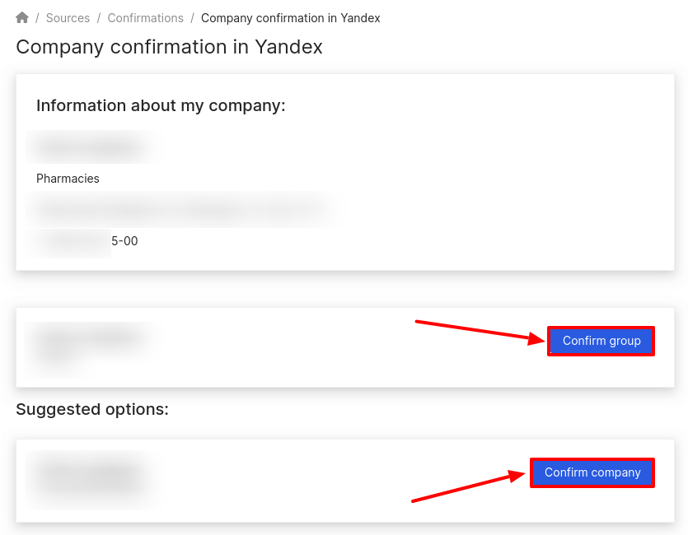Select the large page title heading
The height and width of the screenshot is (535, 688).
click(x=169, y=47)
